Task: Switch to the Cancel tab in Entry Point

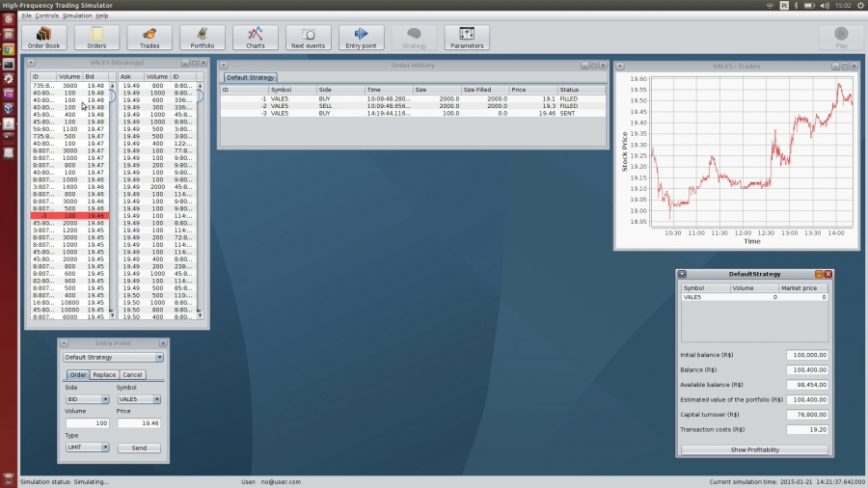Action: pyautogui.click(x=132, y=374)
